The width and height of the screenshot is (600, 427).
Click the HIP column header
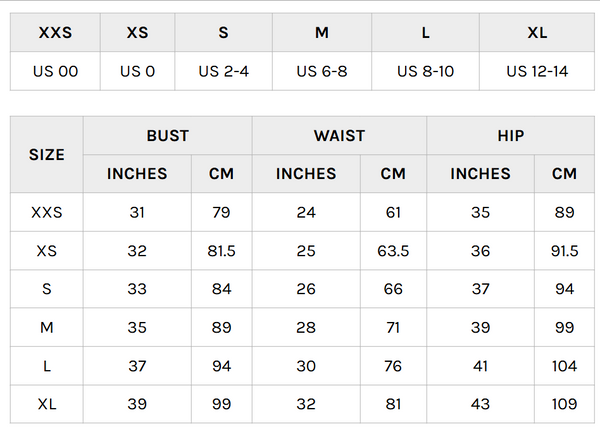coord(510,135)
